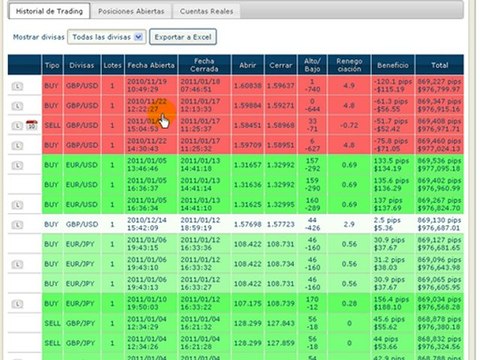Select renegotiation value 2.9
480x360 pixels.
tap(349, 224)
